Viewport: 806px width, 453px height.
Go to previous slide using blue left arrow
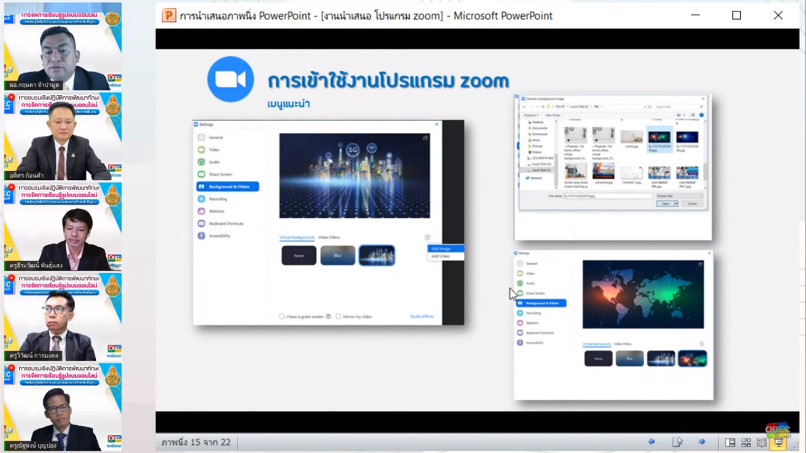pos(652,442)
